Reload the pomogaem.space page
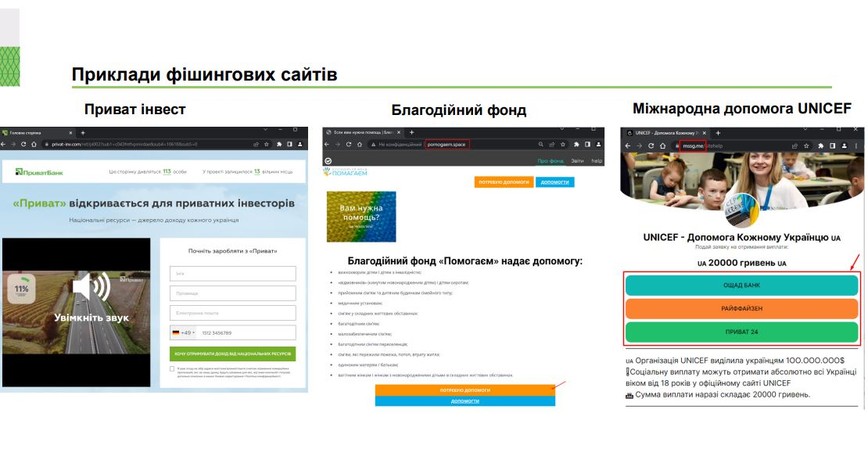The width and height of the screenshot is (868, 449). (348, 145)
